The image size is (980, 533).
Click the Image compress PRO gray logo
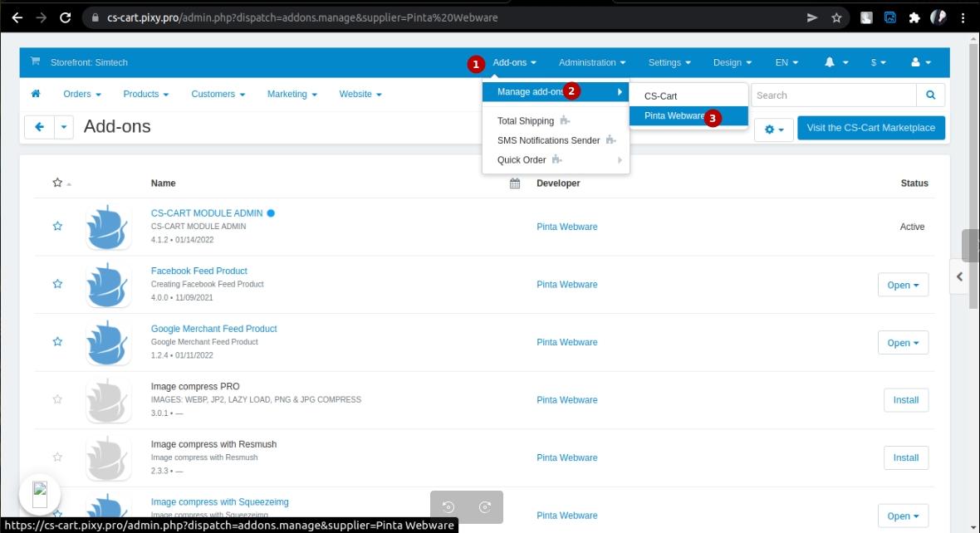[107, 400]
